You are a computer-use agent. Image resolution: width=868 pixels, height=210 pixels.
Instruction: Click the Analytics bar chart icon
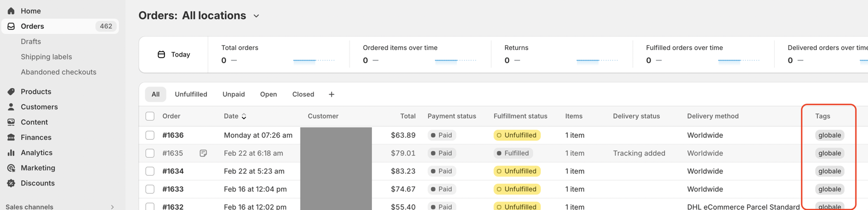[x=11, y=152]
